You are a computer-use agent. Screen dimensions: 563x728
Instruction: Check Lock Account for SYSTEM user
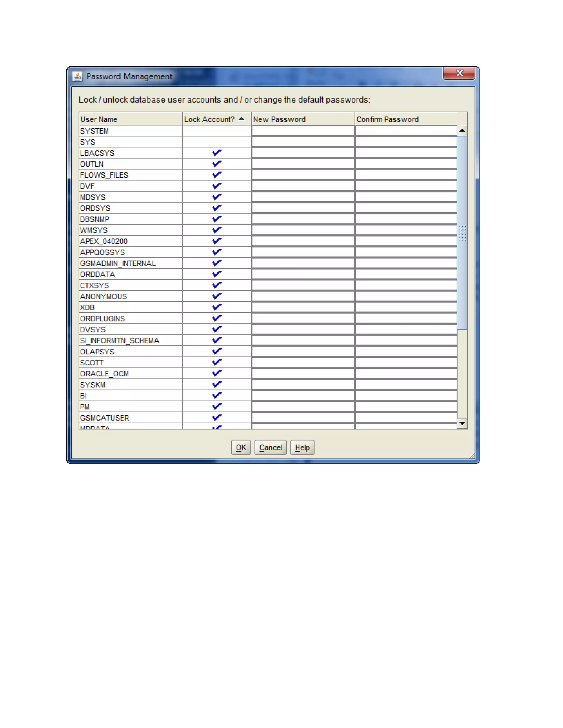click(217, 131)
